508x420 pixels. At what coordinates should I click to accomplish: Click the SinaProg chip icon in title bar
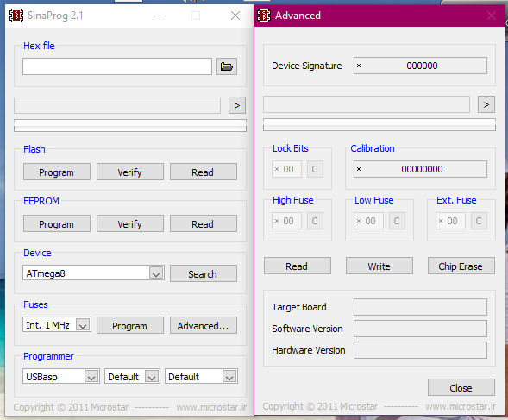(16, 16)
